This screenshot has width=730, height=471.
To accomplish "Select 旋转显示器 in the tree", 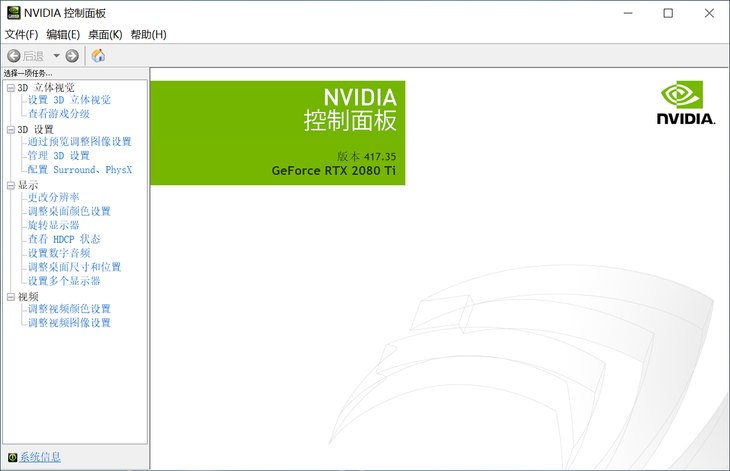I will click(54, 225).
